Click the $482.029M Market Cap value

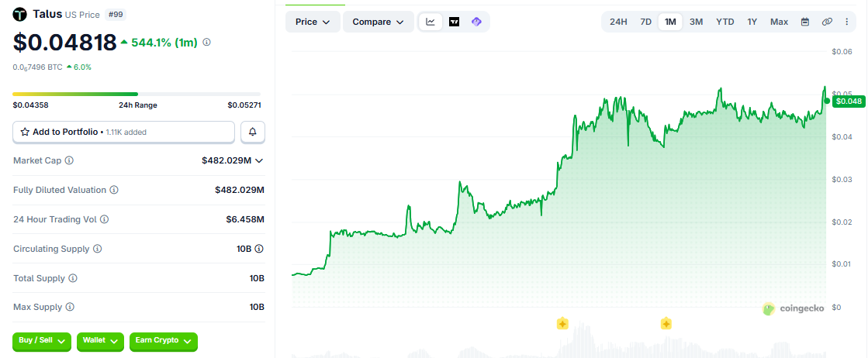coord(227,160)
